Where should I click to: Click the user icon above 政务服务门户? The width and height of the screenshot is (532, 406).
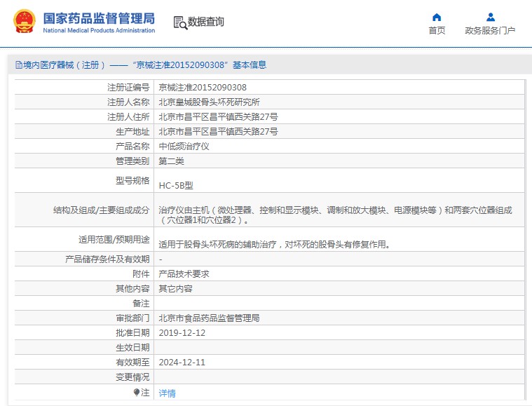pos(490,17)
